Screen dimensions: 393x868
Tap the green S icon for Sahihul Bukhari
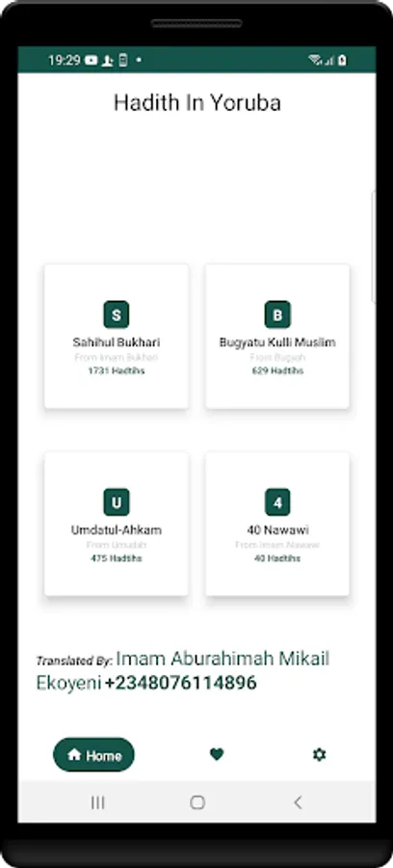[x=117, y=314]
